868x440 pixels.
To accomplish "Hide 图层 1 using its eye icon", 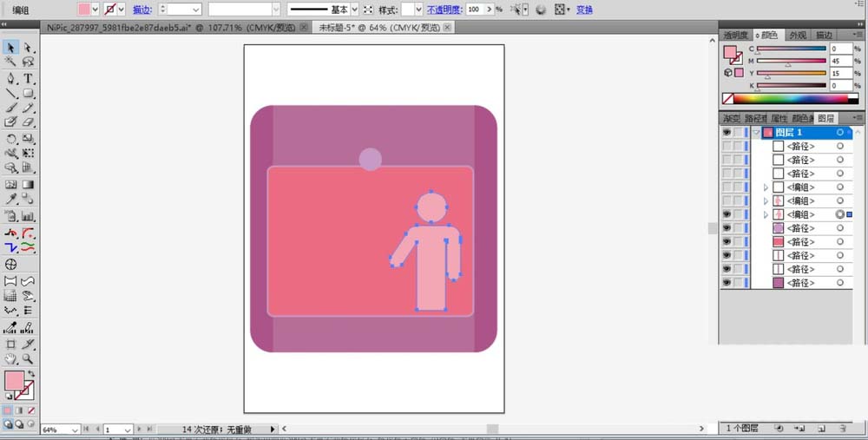I will [727, 133].
